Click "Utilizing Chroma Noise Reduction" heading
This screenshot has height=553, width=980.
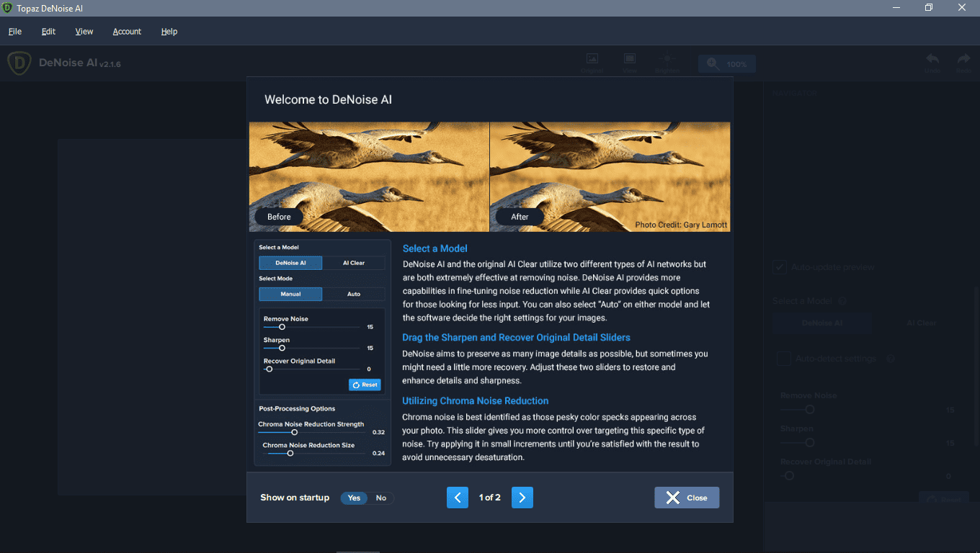click(x=476, y=400)
